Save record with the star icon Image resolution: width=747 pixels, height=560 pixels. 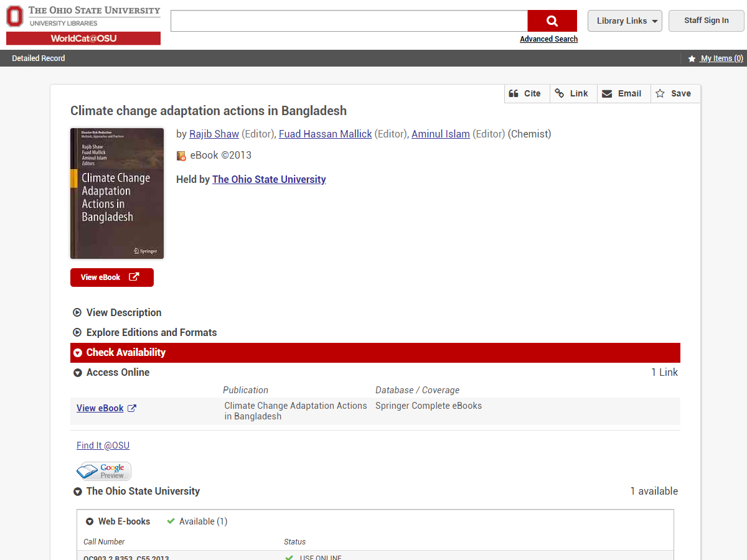pyautogui.click(x=660, y=93)
